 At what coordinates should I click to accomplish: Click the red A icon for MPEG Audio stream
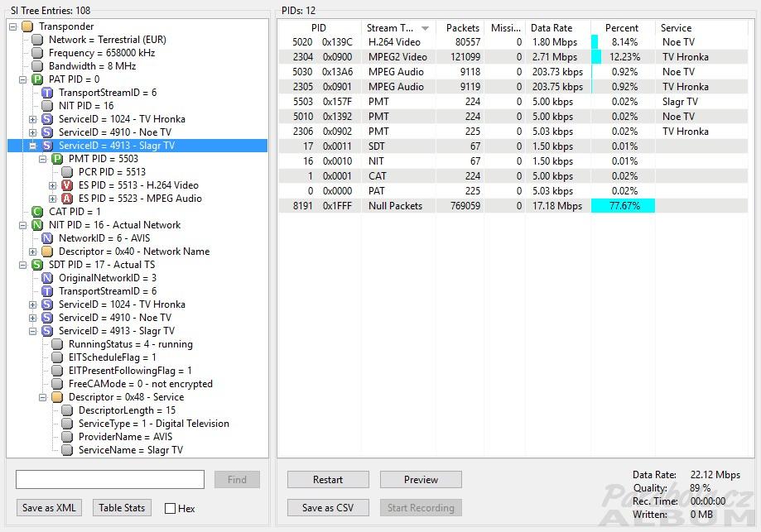(67, 199)
